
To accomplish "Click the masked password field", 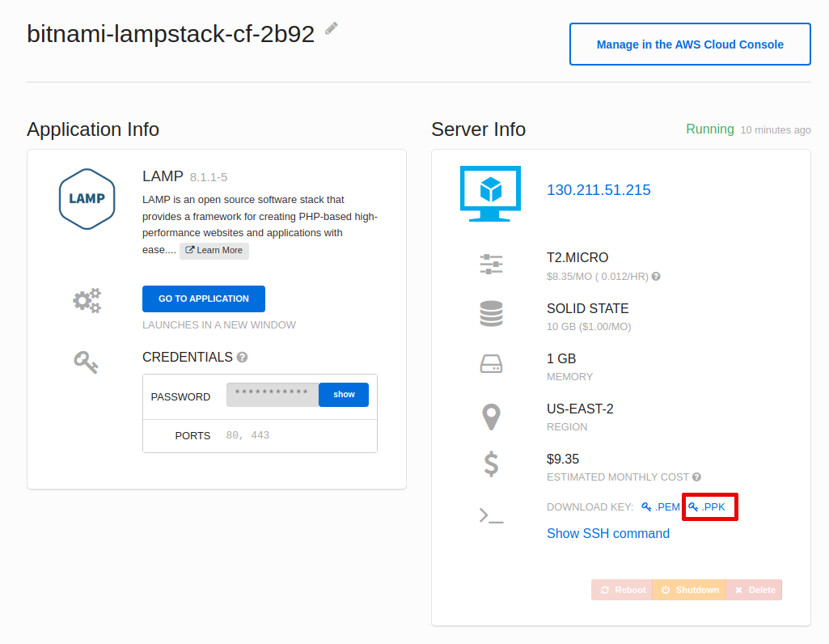I will 273,395.
